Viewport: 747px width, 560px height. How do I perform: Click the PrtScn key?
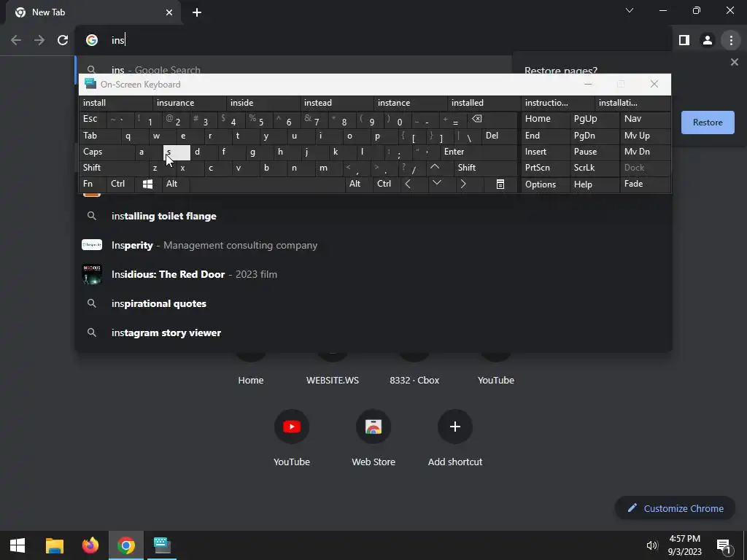pyautogui.click(x=546, y=168)
